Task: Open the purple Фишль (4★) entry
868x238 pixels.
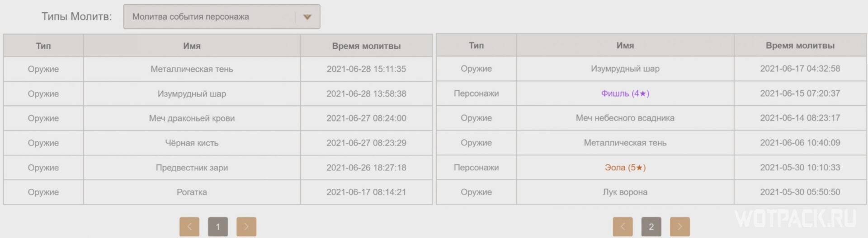Action: tap(625, 93)
